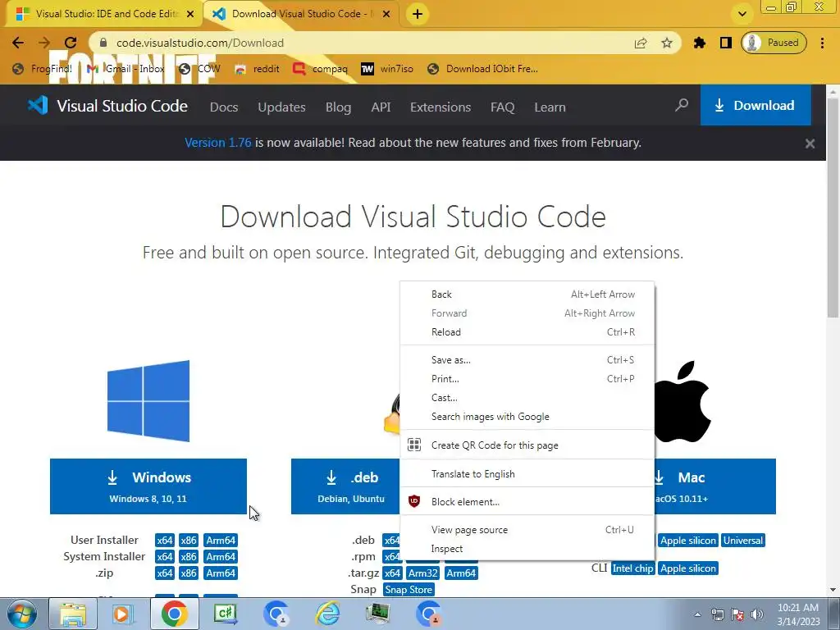840x630 pixels.
Task: Click the site search magnifier icon
Action: pyautogui.click(x=682, y=105)
